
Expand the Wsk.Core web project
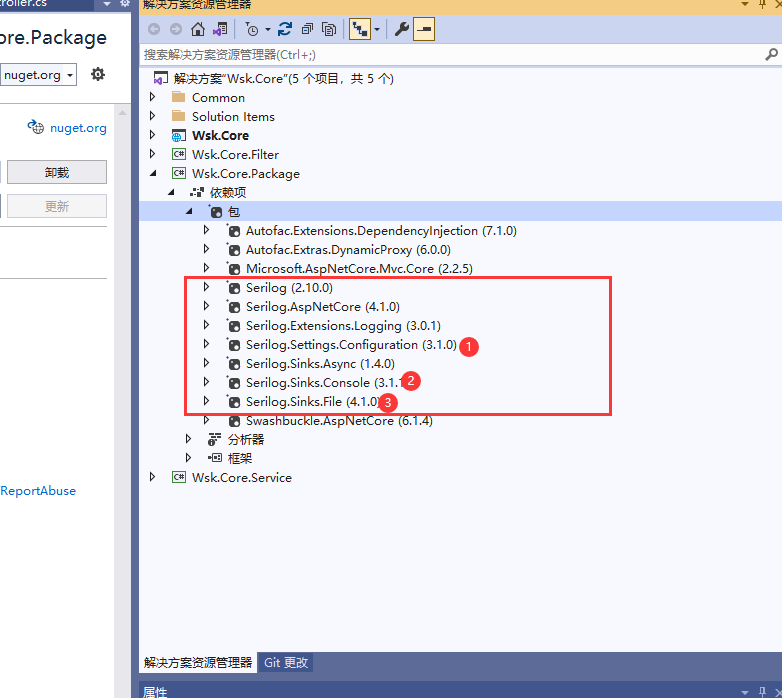click(153, 135)
